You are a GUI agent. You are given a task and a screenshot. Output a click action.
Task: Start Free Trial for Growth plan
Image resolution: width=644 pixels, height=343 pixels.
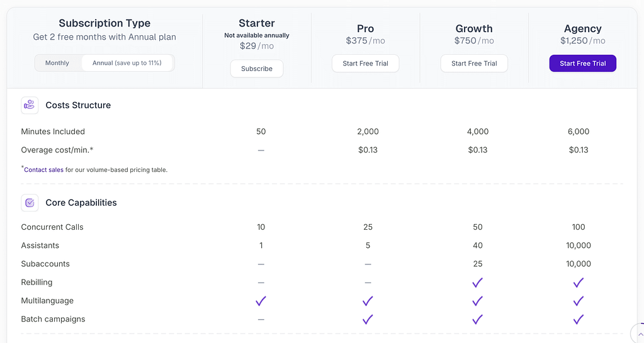click(474, 64)
